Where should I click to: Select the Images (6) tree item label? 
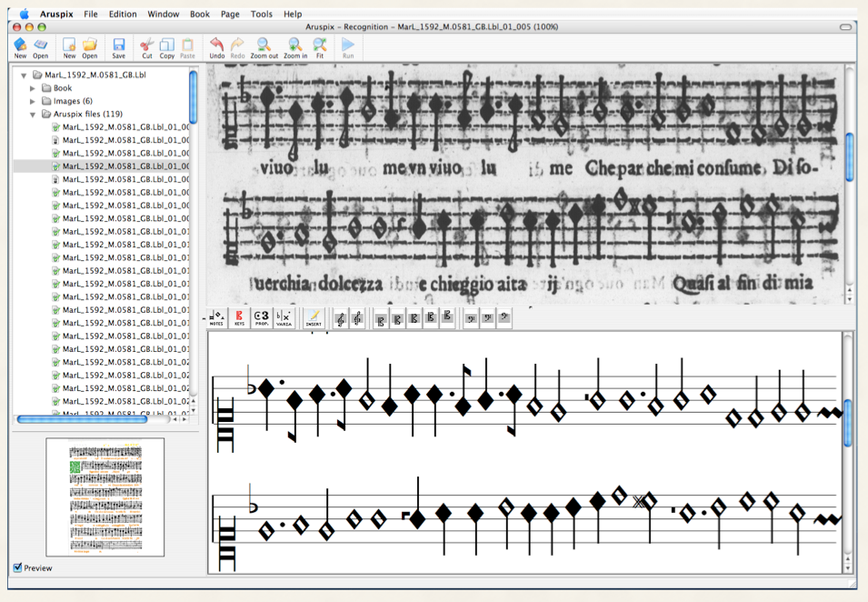(73, 101)
